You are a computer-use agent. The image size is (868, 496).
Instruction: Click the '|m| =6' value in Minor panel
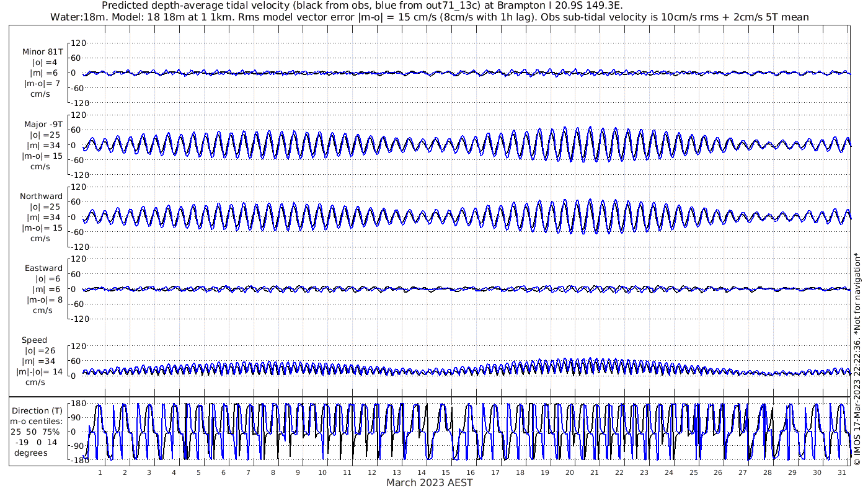coord(45,73)
